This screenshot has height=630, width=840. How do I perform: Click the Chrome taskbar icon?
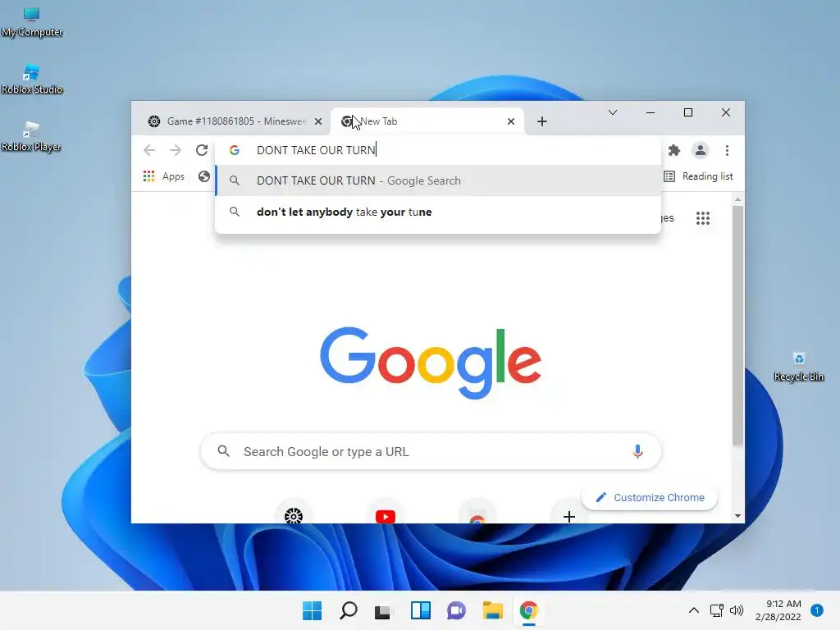(529, 610)
